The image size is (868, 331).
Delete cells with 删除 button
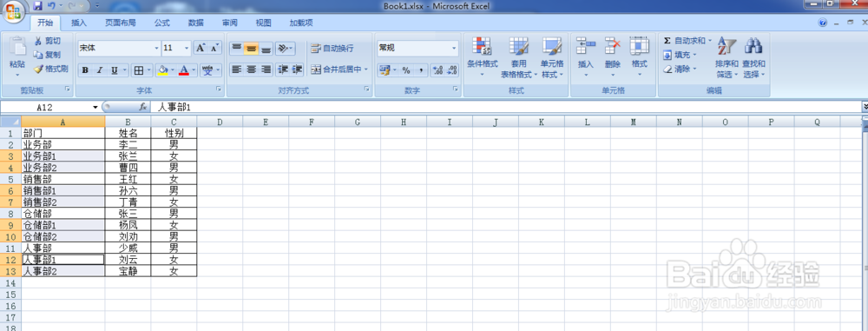coord(613,57)
